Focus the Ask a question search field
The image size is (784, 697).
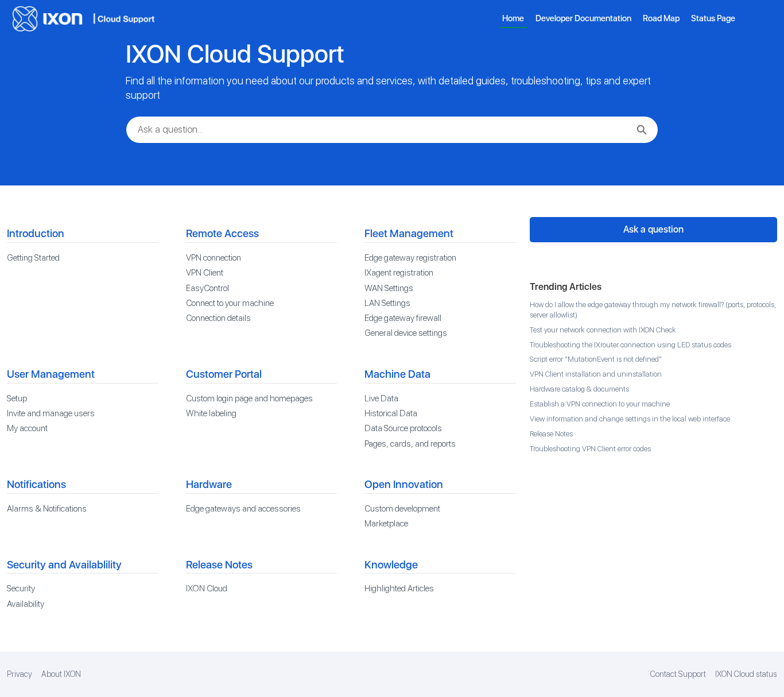point(392,130)
